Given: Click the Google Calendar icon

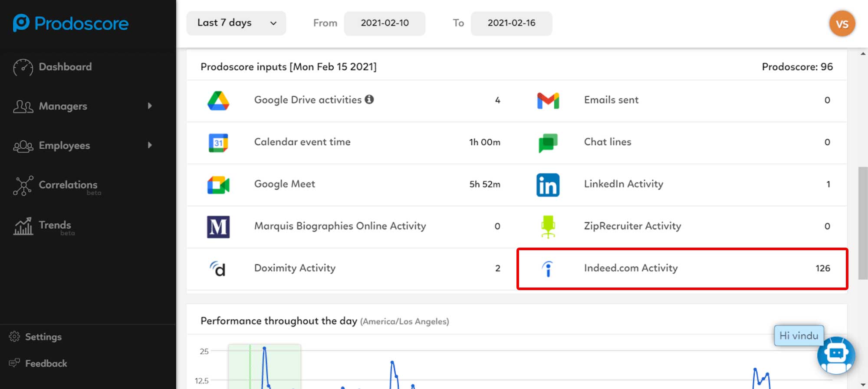Looking at the screenshot, I should [x=218, y=143].
